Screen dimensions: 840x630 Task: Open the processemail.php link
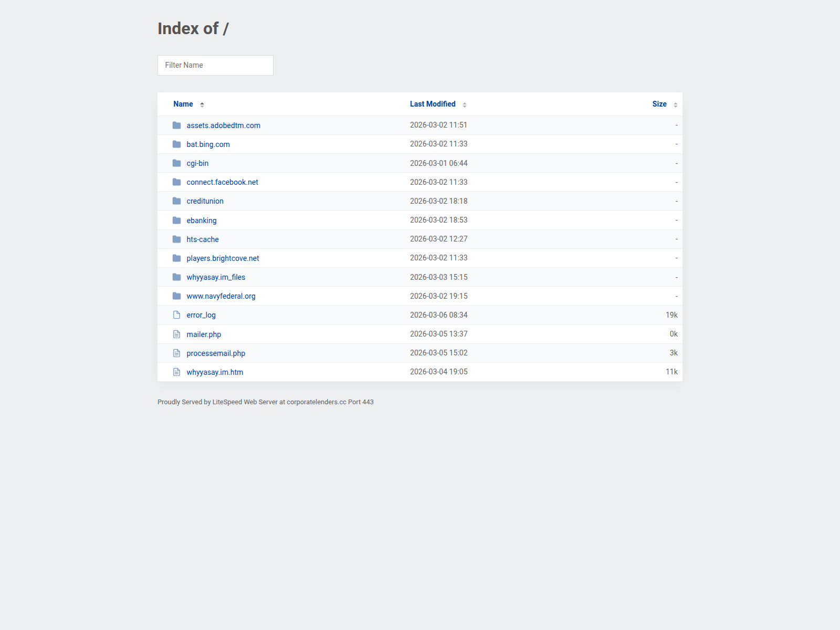coord(215,353)
